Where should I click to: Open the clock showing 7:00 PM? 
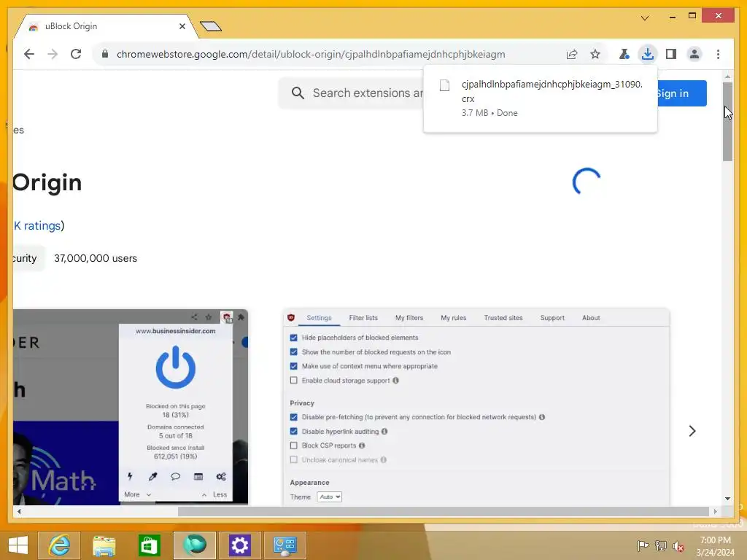pos(715,545)
